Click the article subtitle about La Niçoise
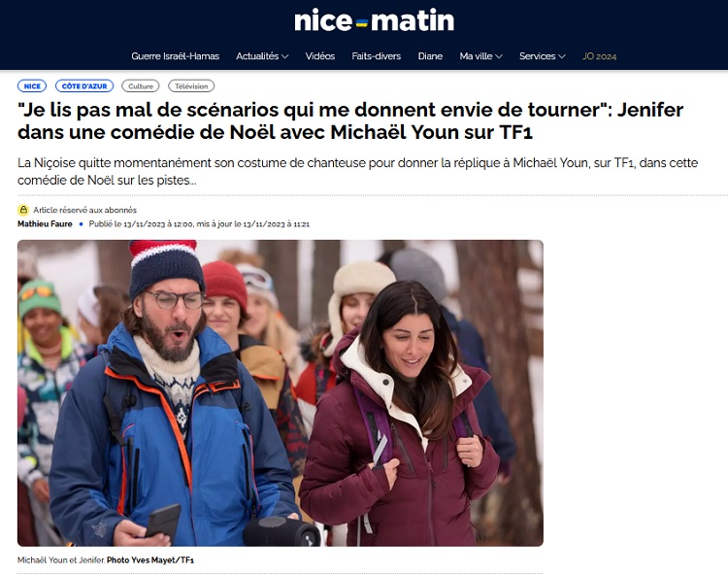The image size is (728, 575). click(357, 171)
